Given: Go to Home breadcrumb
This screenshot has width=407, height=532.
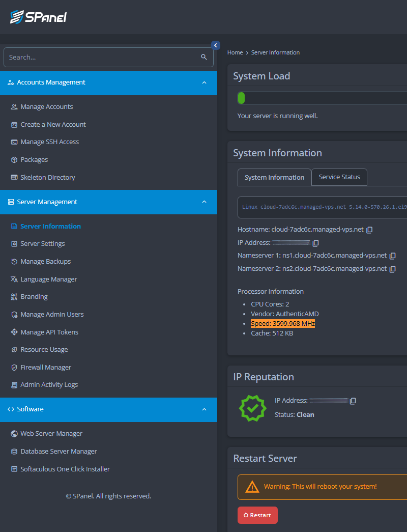Looking at the screenshot, I should 235,52.
